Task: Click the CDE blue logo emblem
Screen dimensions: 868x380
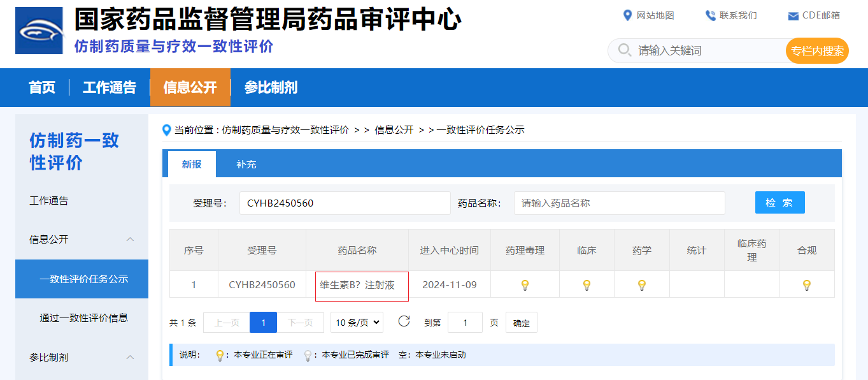Action: (39, 30)
